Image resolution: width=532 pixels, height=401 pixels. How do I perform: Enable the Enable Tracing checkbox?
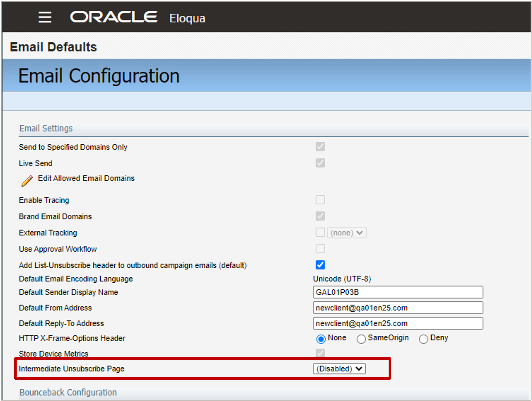point(320,200)
